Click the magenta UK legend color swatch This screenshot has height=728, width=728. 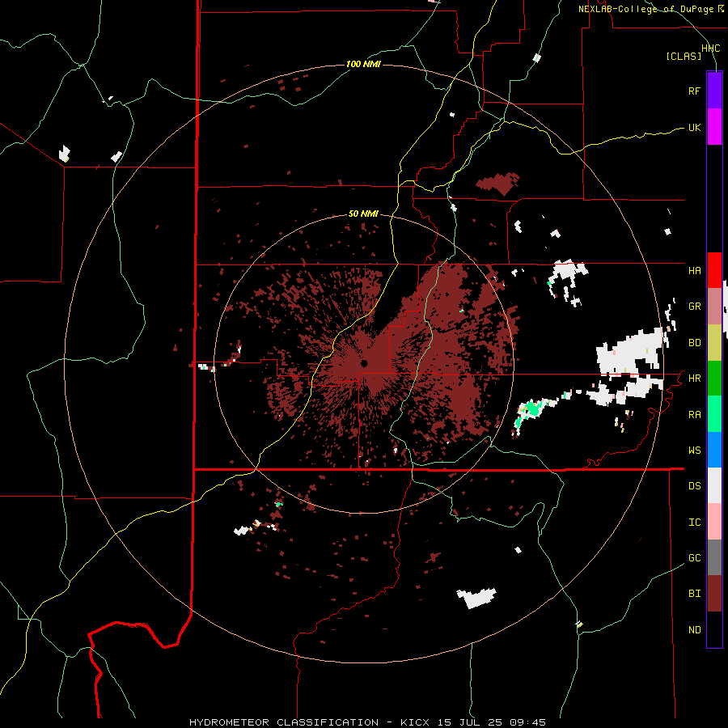(714, 126)
